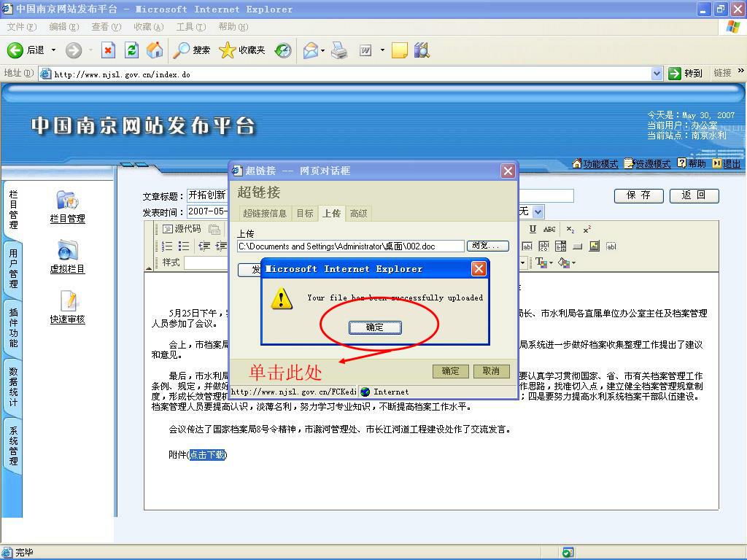Viewport: 747px width, 560px height.
Task: Open the 工具 menu
Action: (x=190, y=27)
